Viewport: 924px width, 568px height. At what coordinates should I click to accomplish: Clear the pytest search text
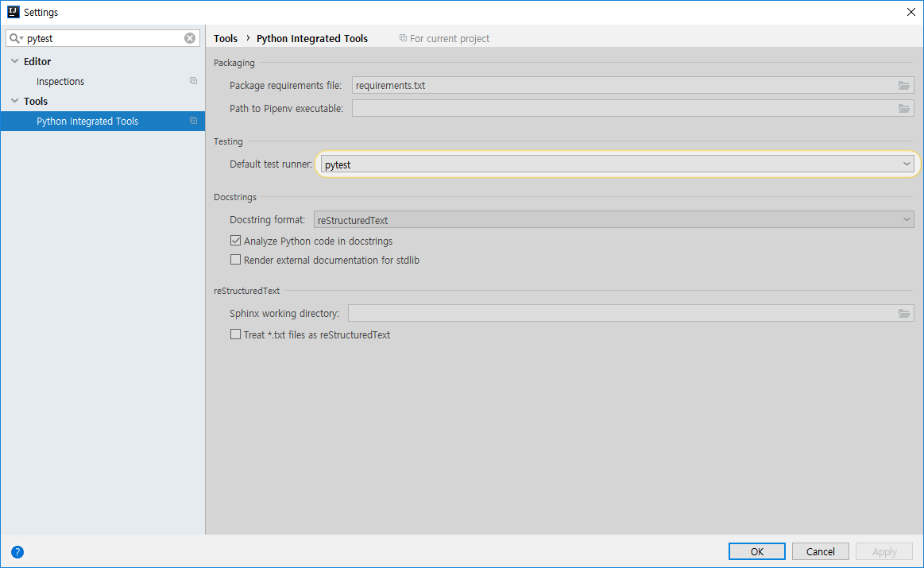click(x=190, y=38)
